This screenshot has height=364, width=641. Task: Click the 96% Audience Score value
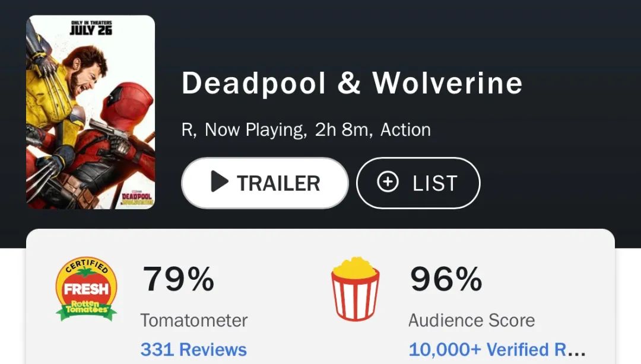(x=446, y=279)
